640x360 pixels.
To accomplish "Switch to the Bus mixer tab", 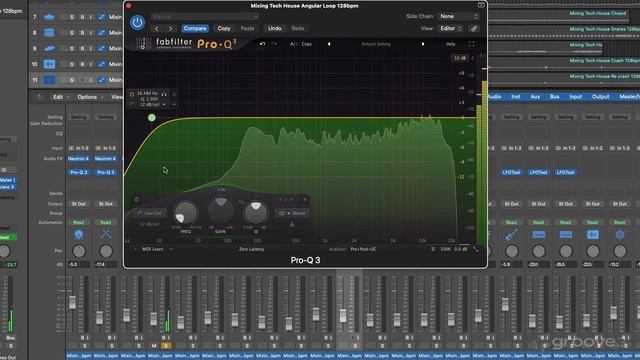I will [x=554, y=97].
